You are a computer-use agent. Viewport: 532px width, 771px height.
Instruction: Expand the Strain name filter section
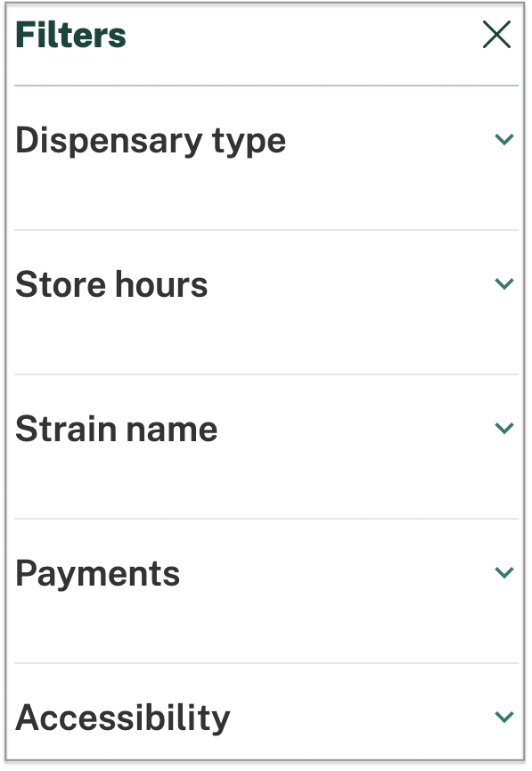(266, 446)
